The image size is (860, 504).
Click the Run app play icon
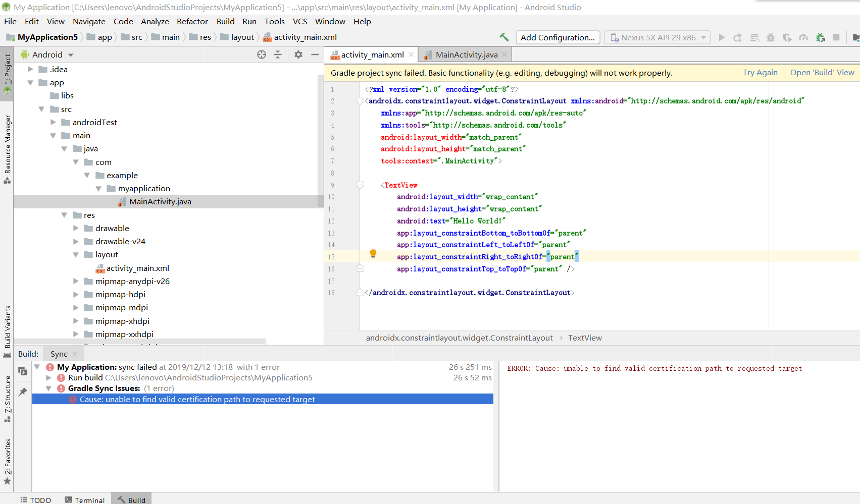[x=722, y=37]
